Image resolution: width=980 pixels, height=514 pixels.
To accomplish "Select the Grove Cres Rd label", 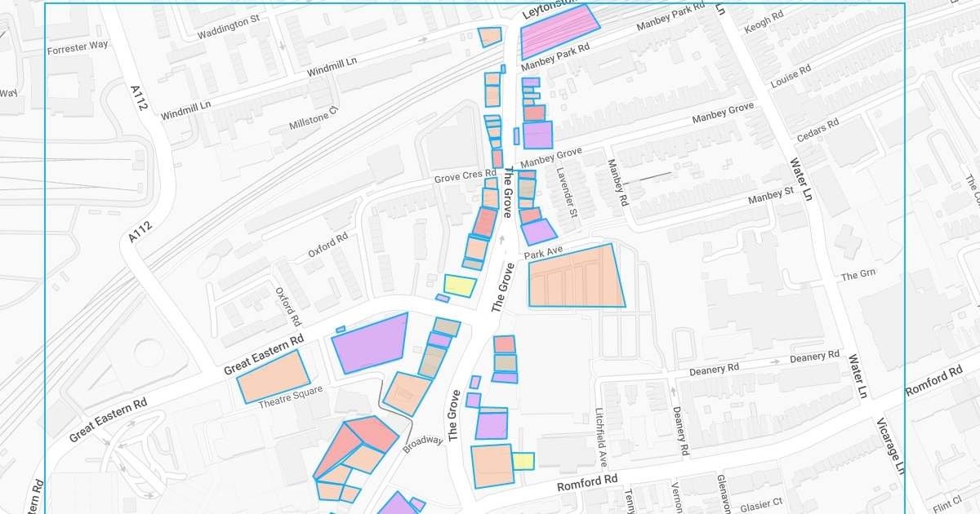I will 465,175.
